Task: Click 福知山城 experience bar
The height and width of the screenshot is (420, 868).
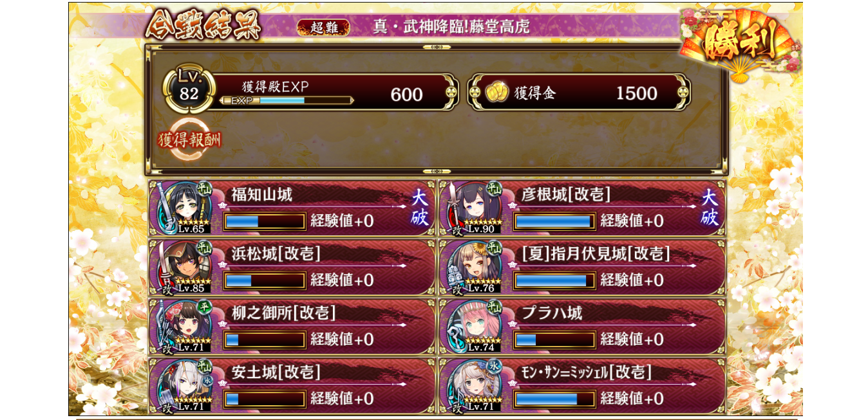Action: click(265, 221)
